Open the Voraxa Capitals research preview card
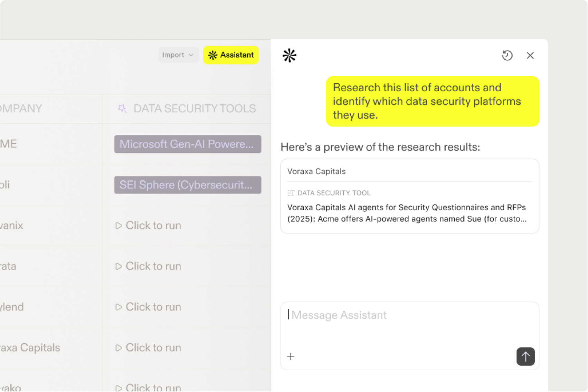Viewport: 588px width, 392px height. pos(409,196)
